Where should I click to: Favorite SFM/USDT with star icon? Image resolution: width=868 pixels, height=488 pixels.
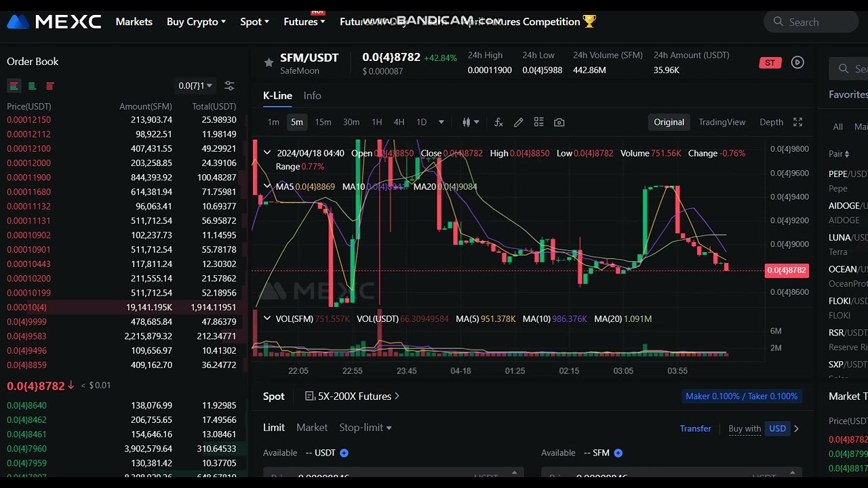(x=269, y=62)
